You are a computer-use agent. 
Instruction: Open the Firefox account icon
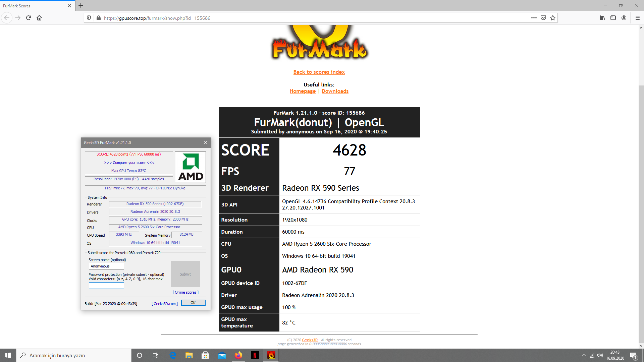coord(624,18)
